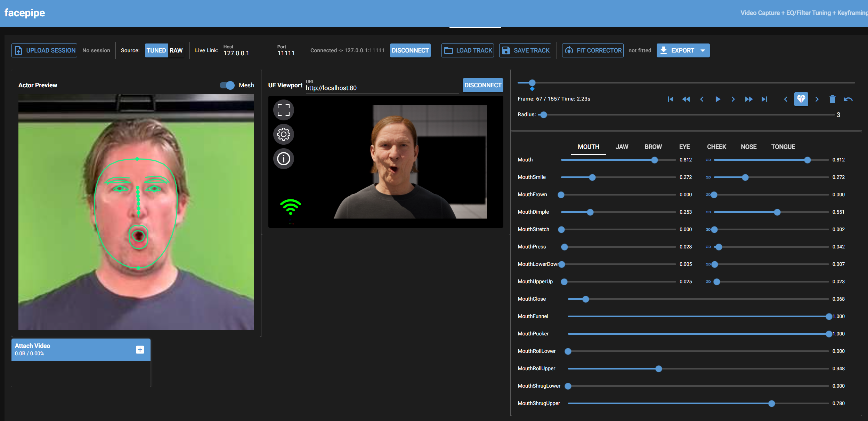The image size is (868, 421).
Task: Jump to previous keyframe with left chevron
Action: click(x=786, y=99)
